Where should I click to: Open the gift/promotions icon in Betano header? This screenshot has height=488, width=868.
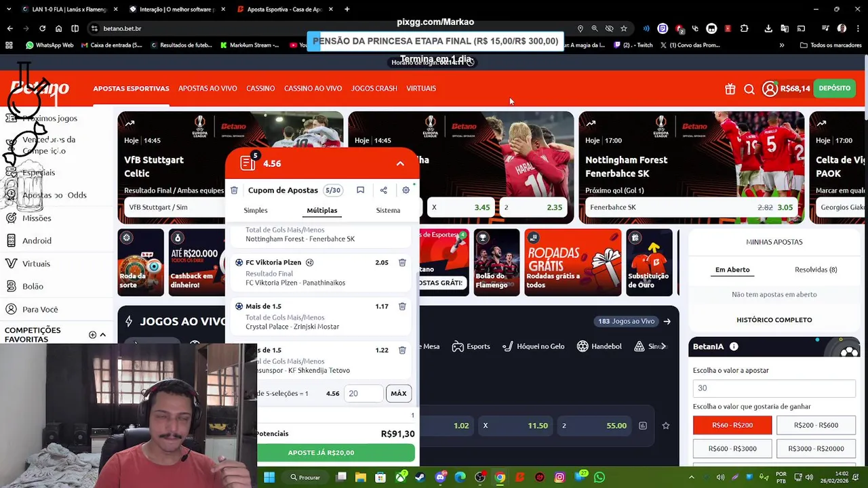coord(730,89)
